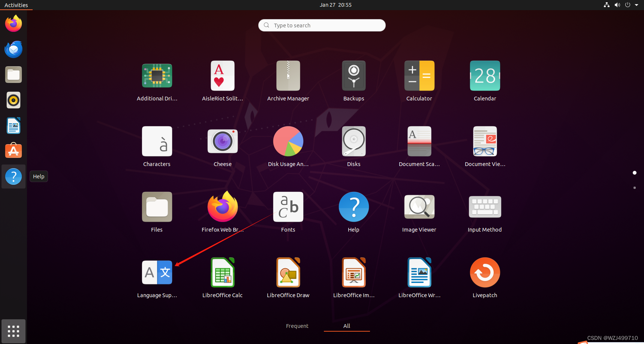The height and width of the screenshot is (344, 644).
Task: Open Ubuntu Software from the dock
Action: coord(13,151)
